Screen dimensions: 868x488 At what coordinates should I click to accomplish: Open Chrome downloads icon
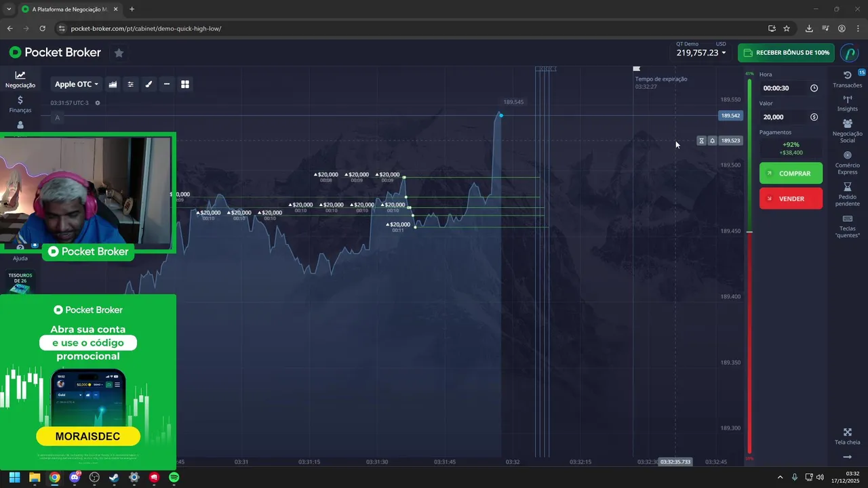tap(809, 28)
